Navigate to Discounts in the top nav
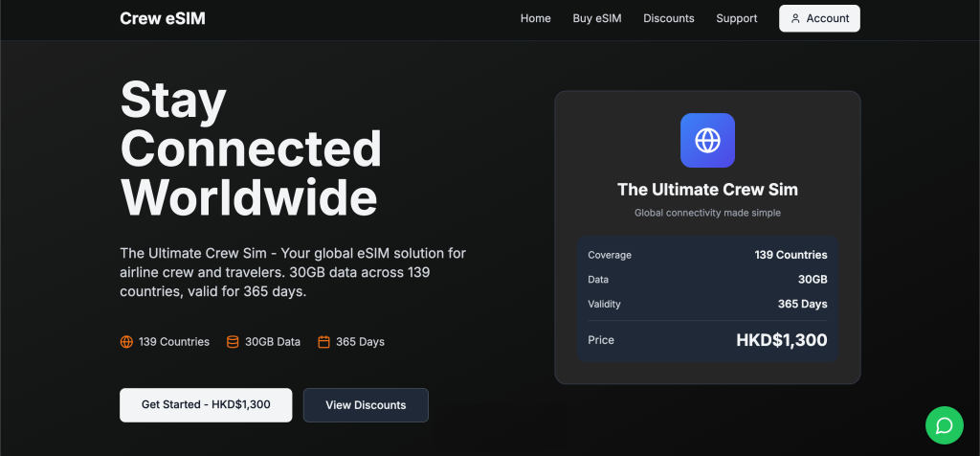 669,18
